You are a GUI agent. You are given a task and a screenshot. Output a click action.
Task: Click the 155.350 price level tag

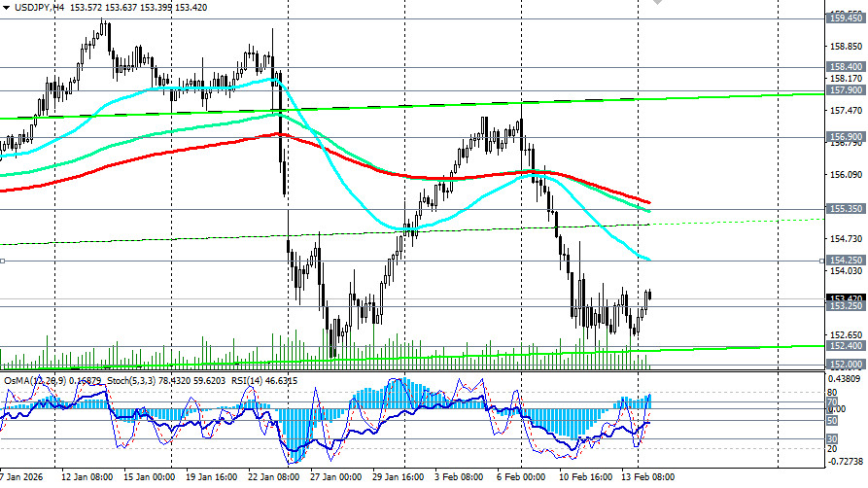[x=845, y=209]
